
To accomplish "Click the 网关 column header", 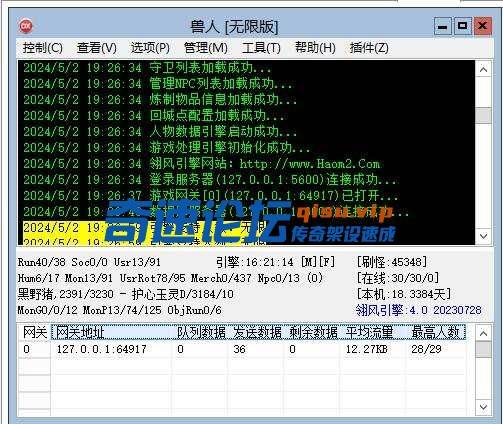I will pos(35,332).
